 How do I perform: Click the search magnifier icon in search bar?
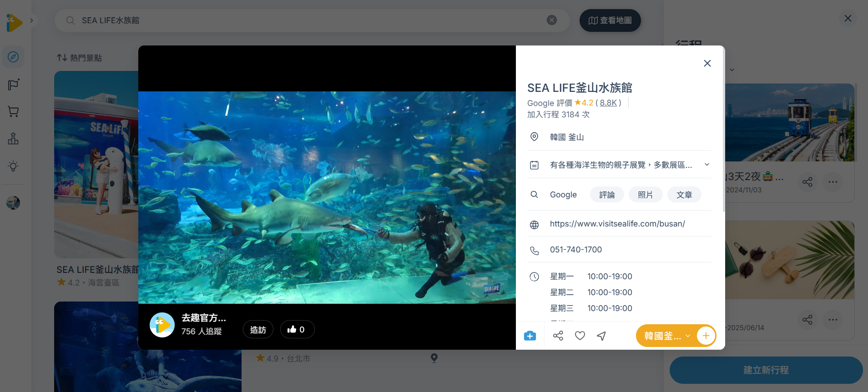click(70, 20)
